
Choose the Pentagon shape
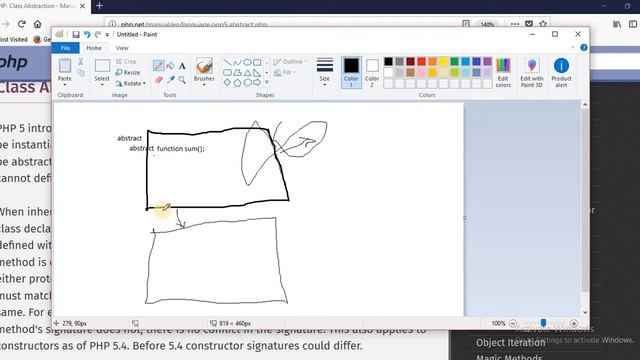point(237,82)
